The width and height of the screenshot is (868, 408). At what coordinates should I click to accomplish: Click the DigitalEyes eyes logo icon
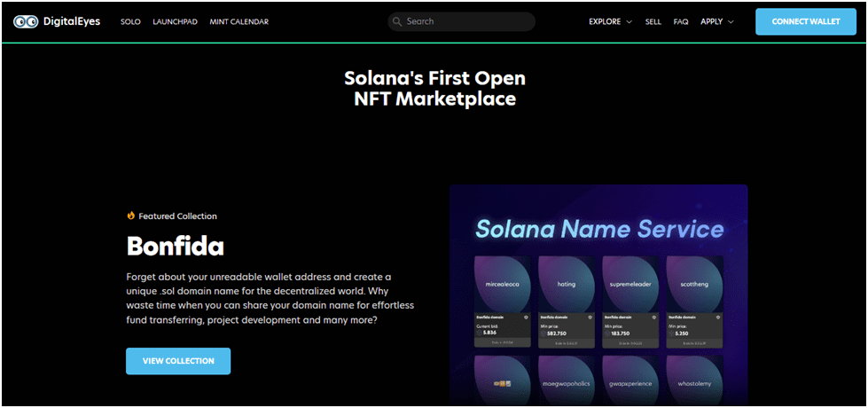tap(26, 21)
